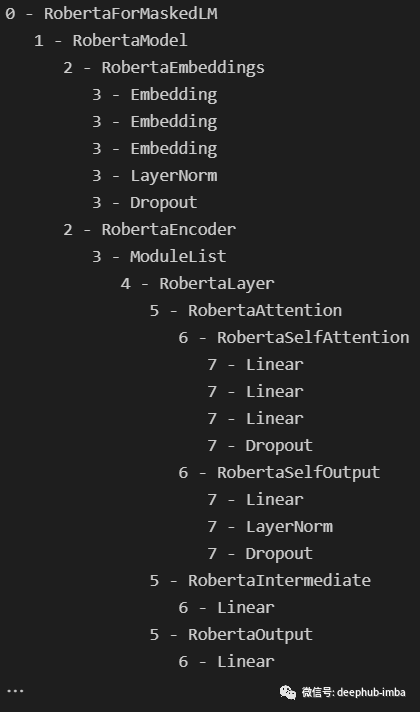Select the RobertaSelfAttention line

(294, 337)
